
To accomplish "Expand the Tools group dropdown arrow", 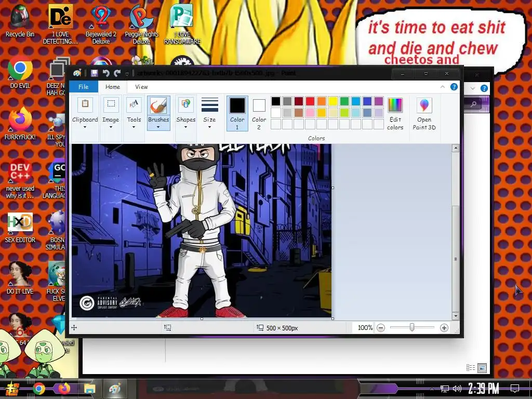I will click(134, 127).
